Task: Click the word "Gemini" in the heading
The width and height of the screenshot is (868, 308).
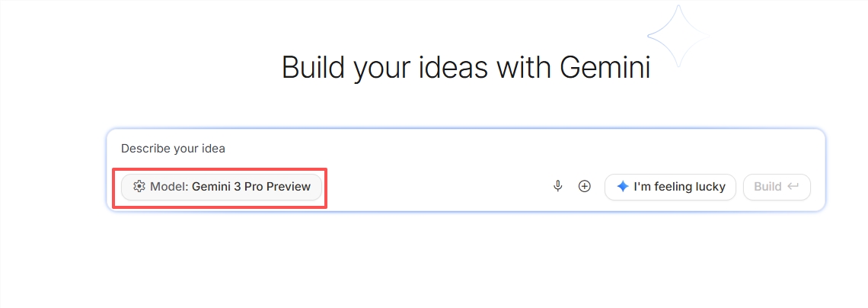Action: click(x=605, y=67)
